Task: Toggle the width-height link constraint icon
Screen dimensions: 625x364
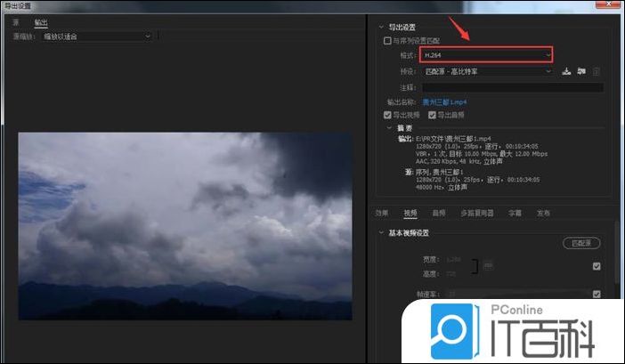Action: 488,265
